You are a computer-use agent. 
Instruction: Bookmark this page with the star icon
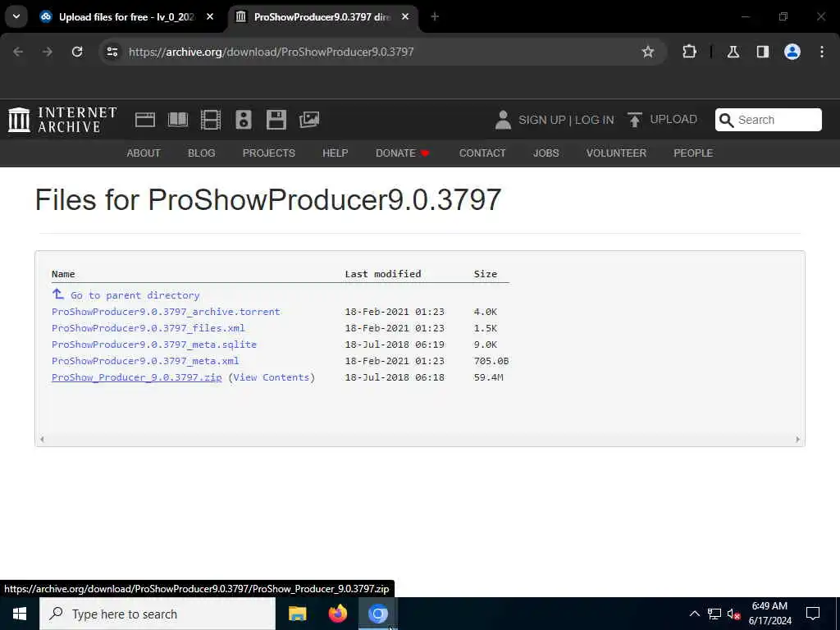tap(648, 52)
